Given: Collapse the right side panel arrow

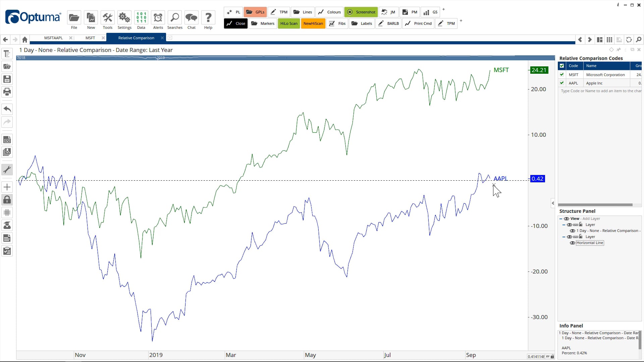Looking at the screenshot, I should point(553,203).
